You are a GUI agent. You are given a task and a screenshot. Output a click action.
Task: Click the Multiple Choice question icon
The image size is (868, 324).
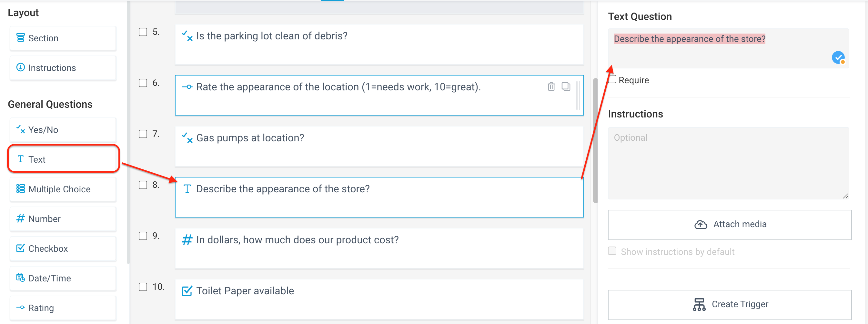21,189
